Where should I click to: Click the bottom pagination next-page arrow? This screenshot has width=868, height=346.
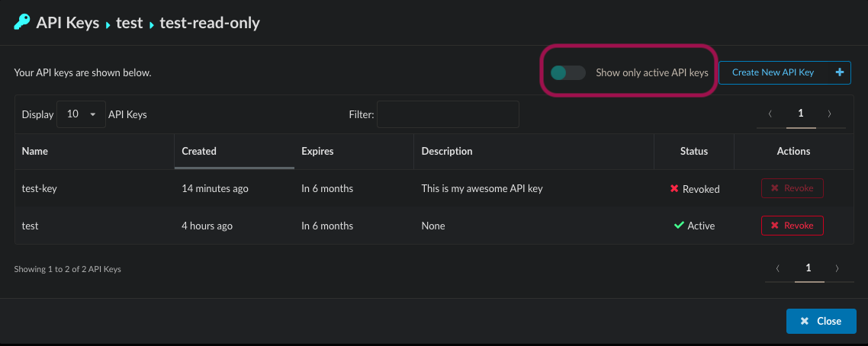[837, 268]
